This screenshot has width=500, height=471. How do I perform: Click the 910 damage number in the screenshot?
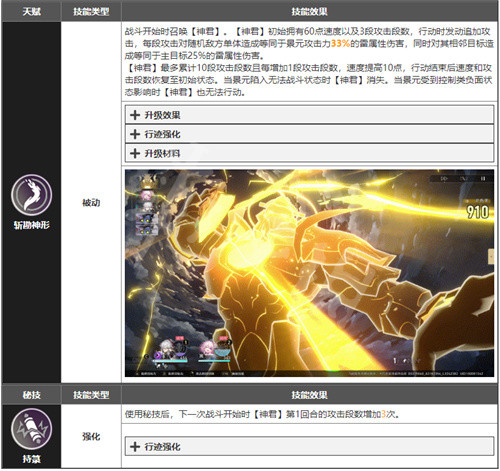[478, 212]
